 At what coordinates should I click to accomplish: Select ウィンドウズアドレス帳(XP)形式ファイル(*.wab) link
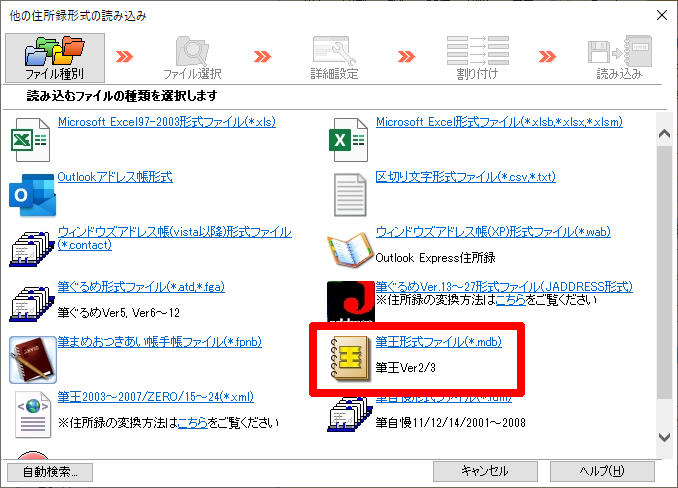(x=493, y=232)
